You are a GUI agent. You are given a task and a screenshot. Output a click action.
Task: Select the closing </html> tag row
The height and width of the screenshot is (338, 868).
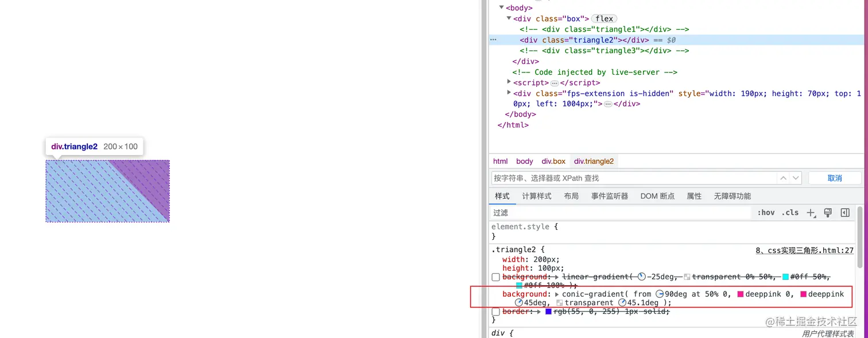click(513, 125)
